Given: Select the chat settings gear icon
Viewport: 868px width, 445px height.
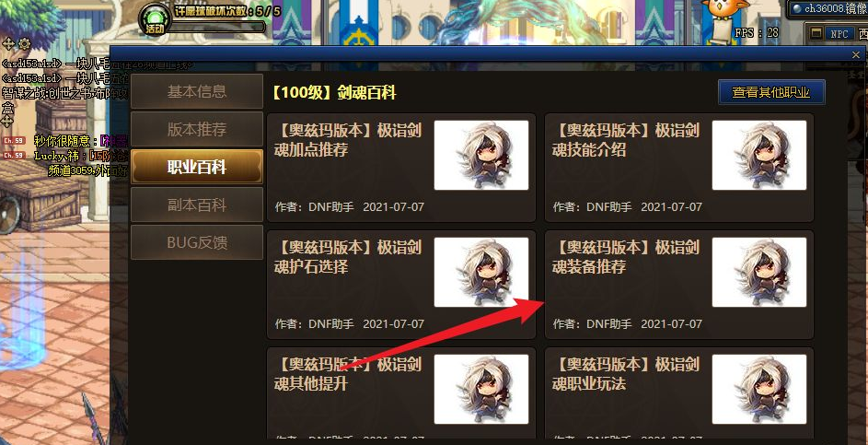Looking at the screenshot, I should [24, 43].
